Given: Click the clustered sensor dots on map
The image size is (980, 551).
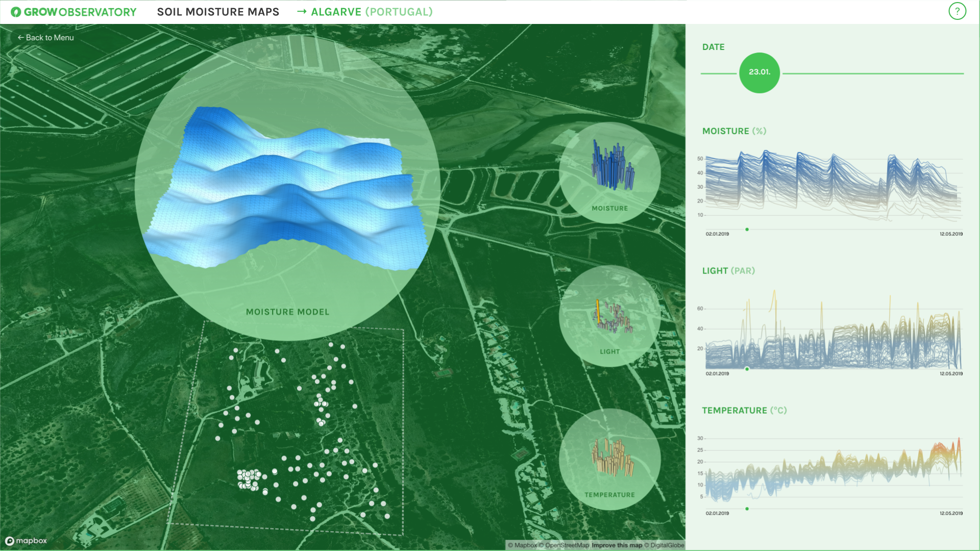Looking at the screenshot, I should click(249, 480).
